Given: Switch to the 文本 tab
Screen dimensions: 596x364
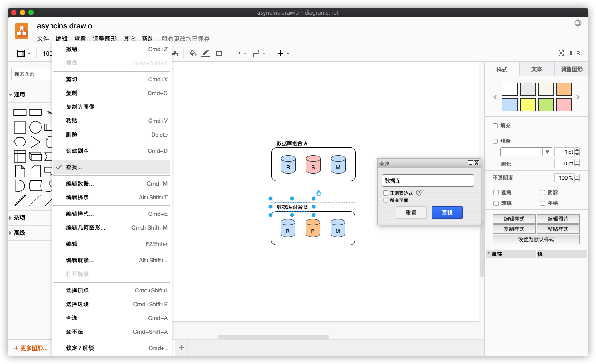Looking at the screenshot, I should pos(537,69).
